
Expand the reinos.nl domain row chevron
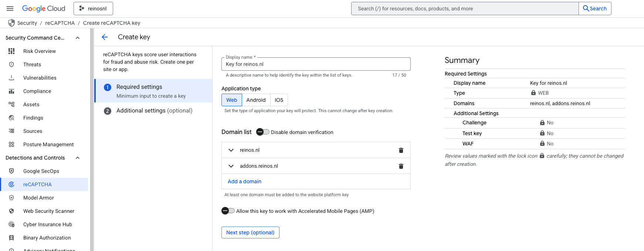231,150
